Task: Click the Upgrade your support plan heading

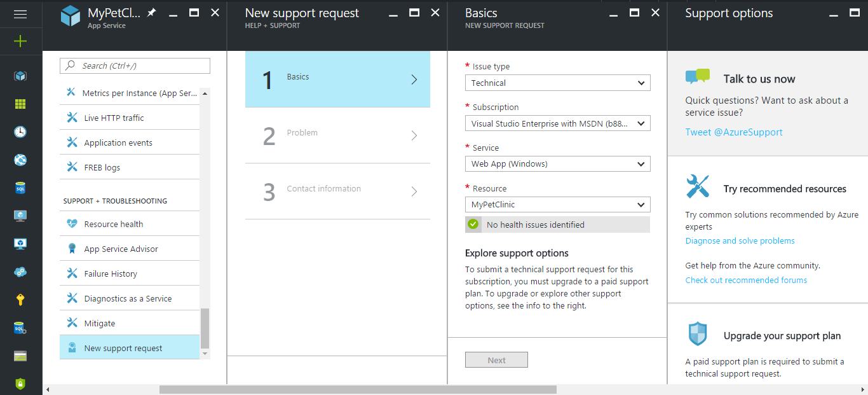Action: [782, 336]
